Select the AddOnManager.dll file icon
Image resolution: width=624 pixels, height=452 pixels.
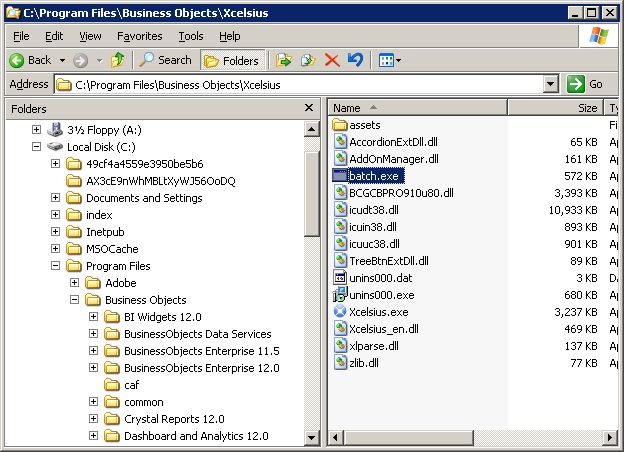pyautogui.click(x=340, y=158)
